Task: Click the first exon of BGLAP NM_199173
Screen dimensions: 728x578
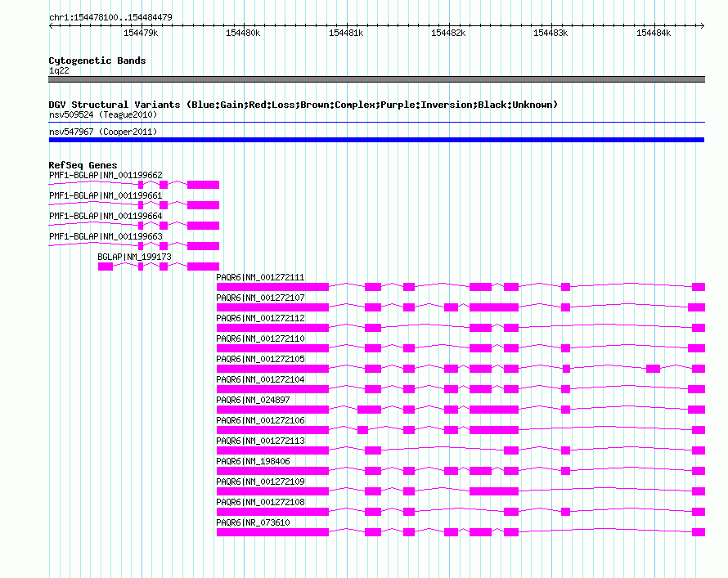Action: (106, 267)
